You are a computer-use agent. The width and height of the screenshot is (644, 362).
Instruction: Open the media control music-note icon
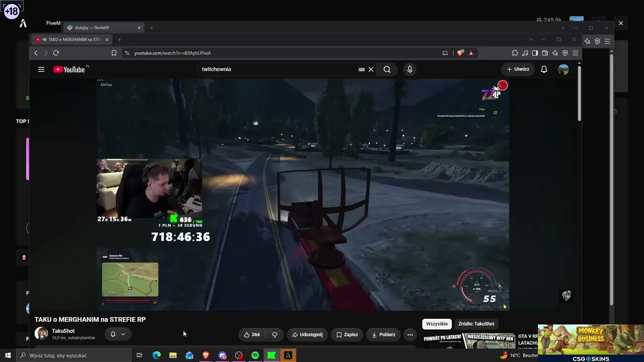tap(525, 53)
